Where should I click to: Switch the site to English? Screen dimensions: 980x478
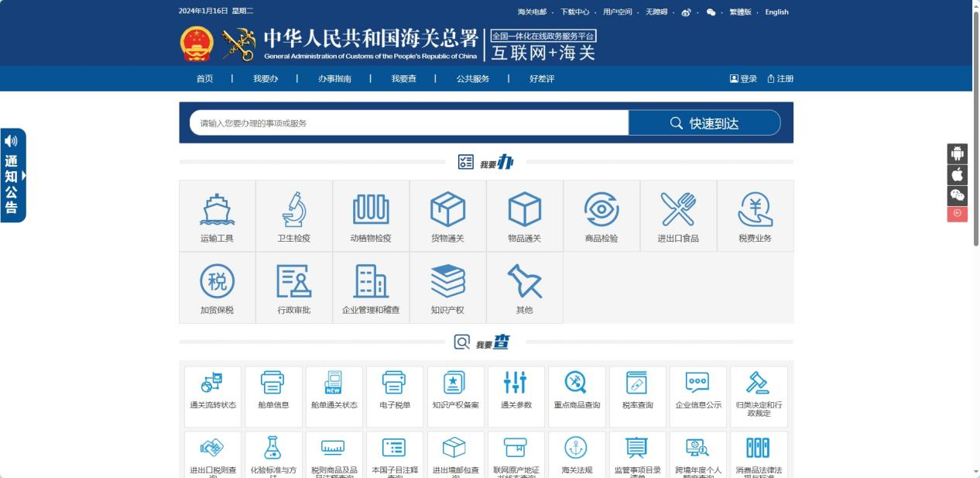click(777, 12)
